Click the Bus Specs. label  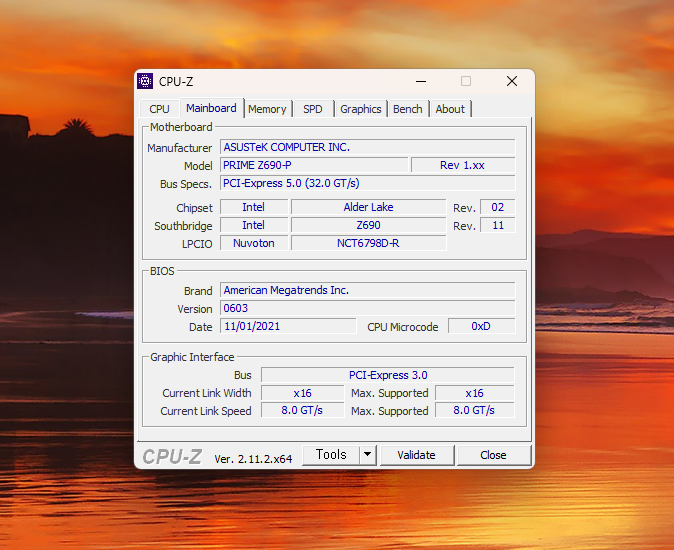pyautogui.click(x=186, y=184)
